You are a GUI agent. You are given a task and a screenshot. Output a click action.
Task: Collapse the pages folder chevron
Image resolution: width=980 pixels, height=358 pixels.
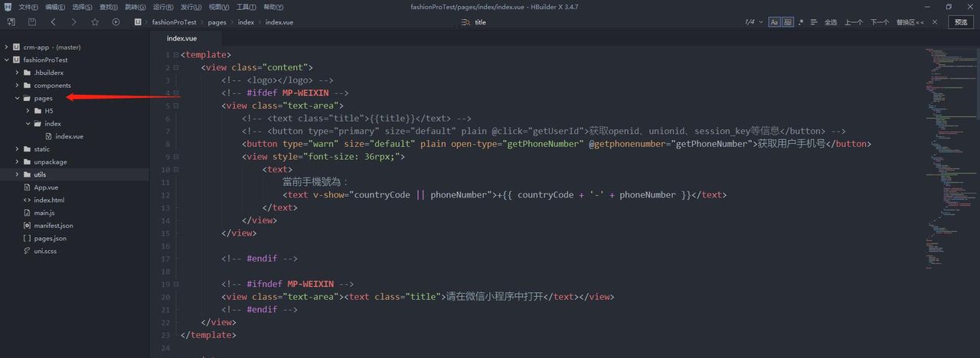17,98
